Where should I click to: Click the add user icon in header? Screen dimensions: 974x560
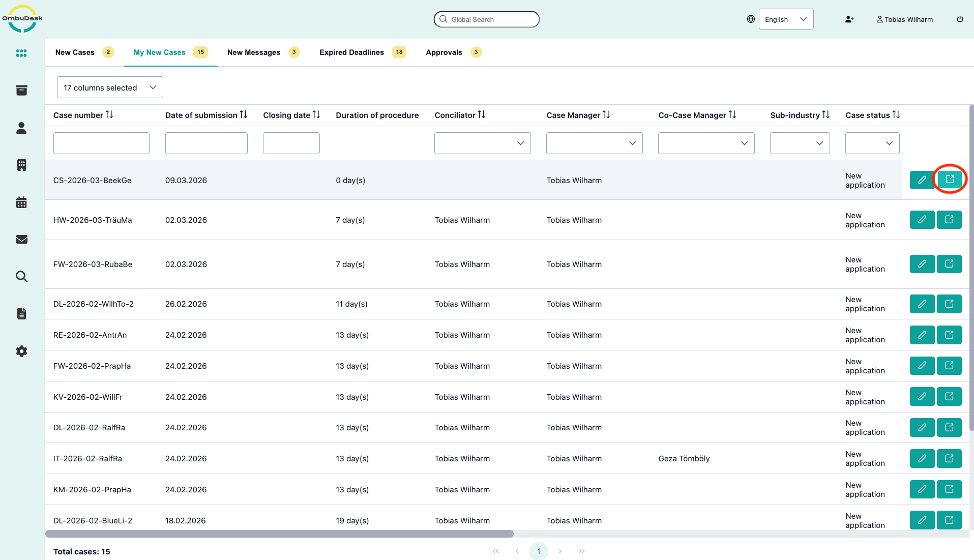coord(849,19)
